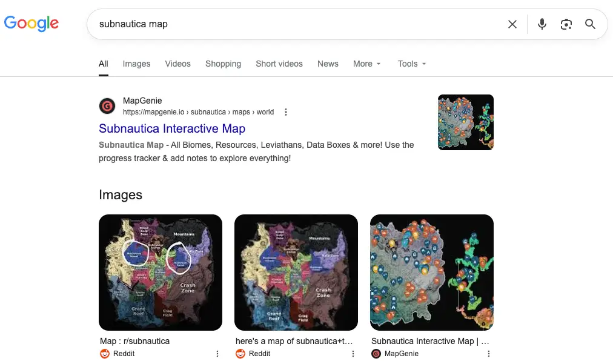Click the mapgenie.io breadcrumb URL
613x364 pixels.
(x=198, y=112)
